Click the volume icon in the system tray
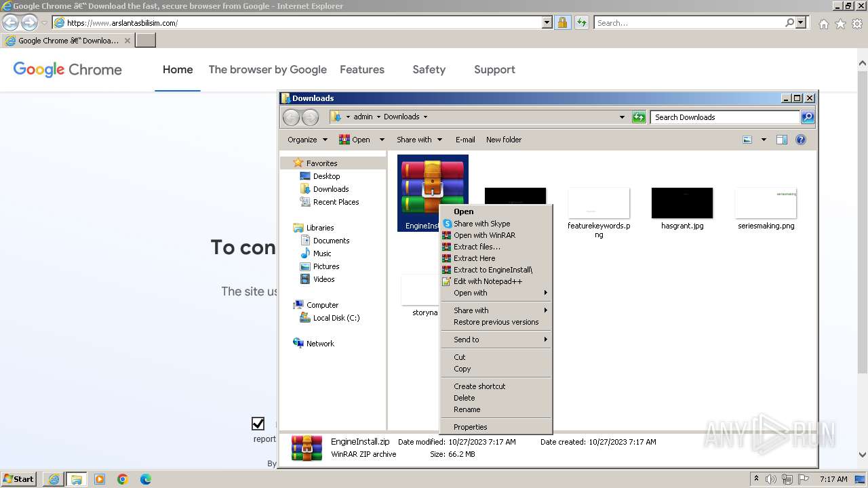This screenshot has width=868, height=488. pyautogui.click(x=771, y=479)
